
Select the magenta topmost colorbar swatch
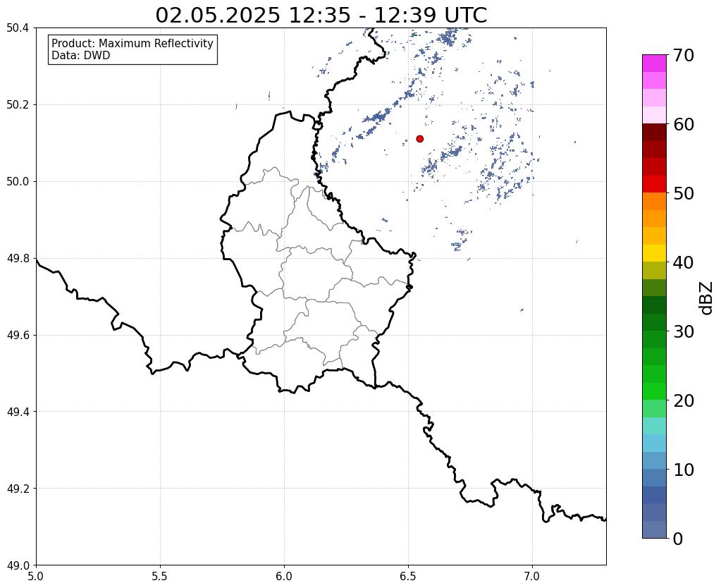654,63
